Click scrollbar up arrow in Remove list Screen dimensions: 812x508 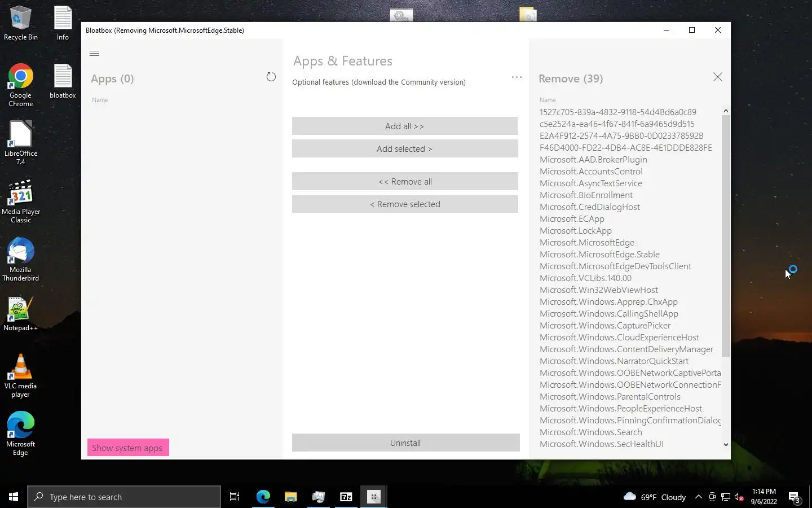pos(726,111)
